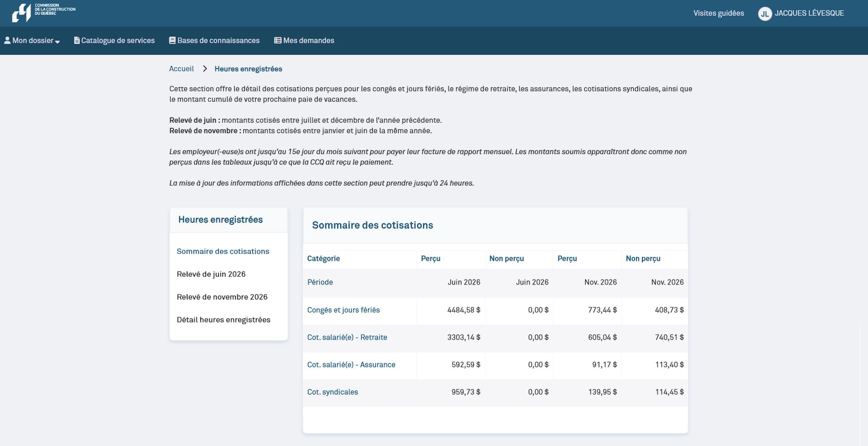Open Relevé de novembre 2026
The image size is (868, 446).
(x=222, y=297)
